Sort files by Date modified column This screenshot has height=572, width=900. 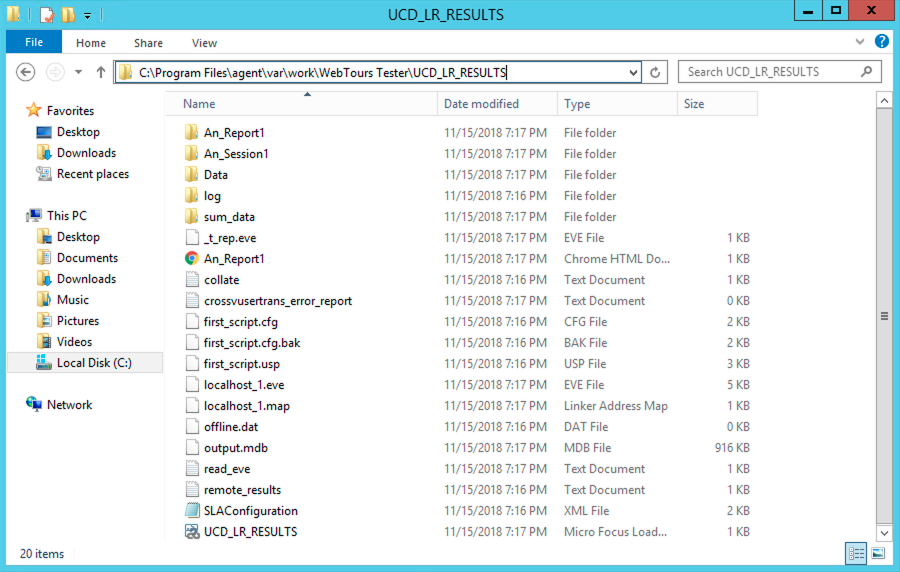click(481, 104)
